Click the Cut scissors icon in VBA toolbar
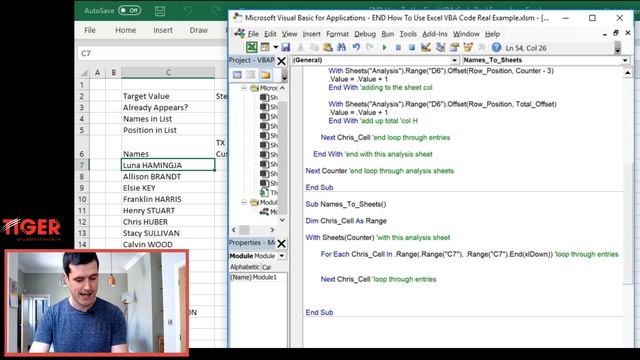Image resolution: width=640 pixels, height=360 pixels. click(x=300, y=47)
